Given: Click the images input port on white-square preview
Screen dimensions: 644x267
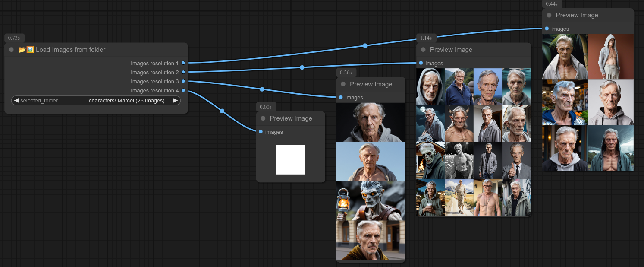Looking at the screenshot, I should point(261,132).
